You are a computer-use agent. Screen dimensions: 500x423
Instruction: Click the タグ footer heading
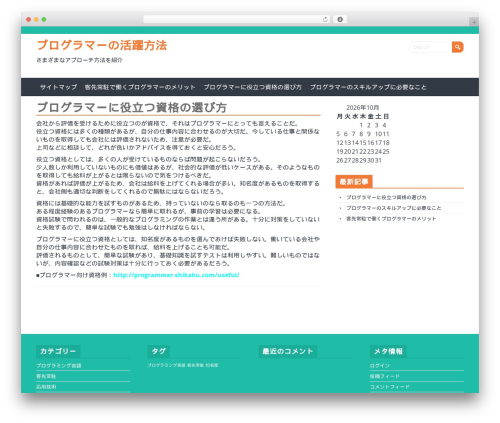point(159,351)
